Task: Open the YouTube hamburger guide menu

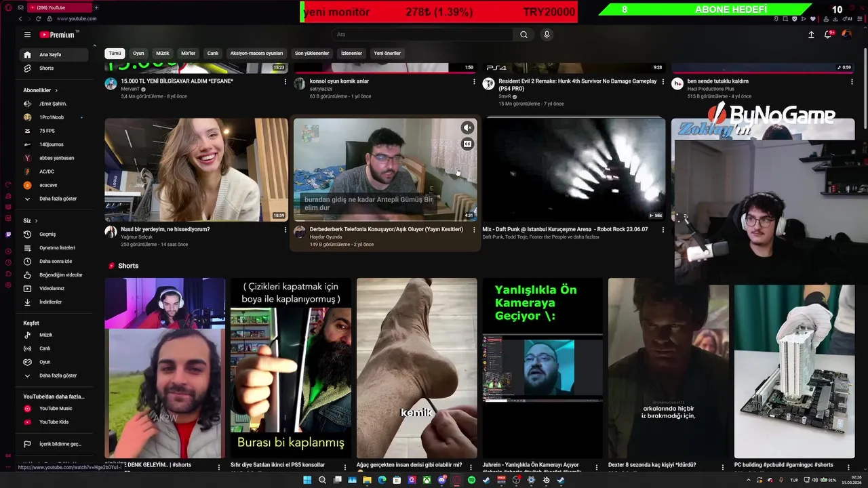Action: coord(27,35)
